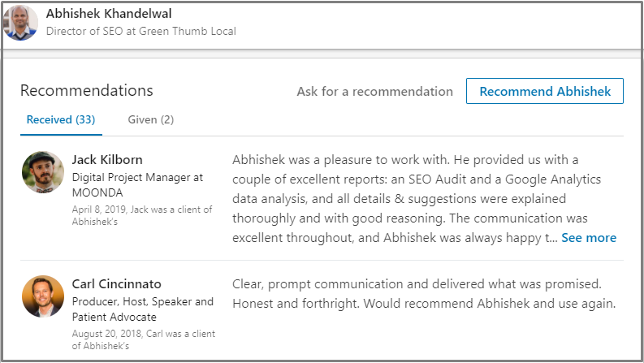Expand Jack's recommendation with See more
Screen dimensions: 644x363
point(589,238)
